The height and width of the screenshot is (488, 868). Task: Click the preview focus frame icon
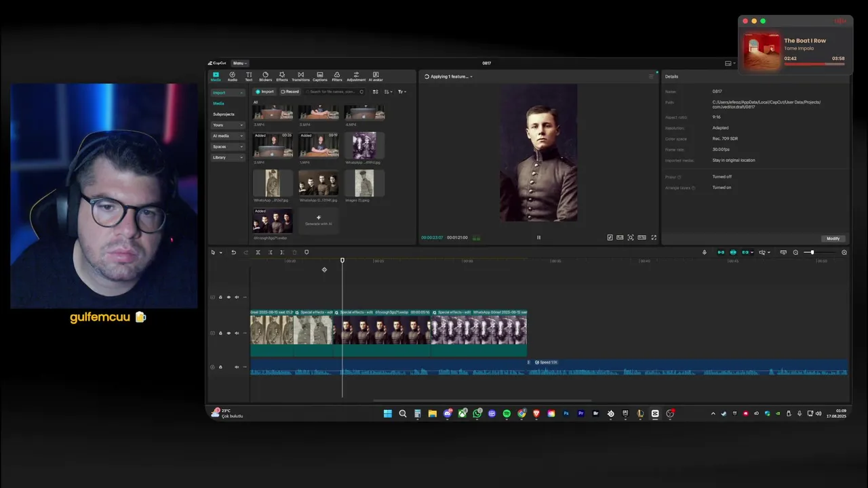[x=631, y=237]
